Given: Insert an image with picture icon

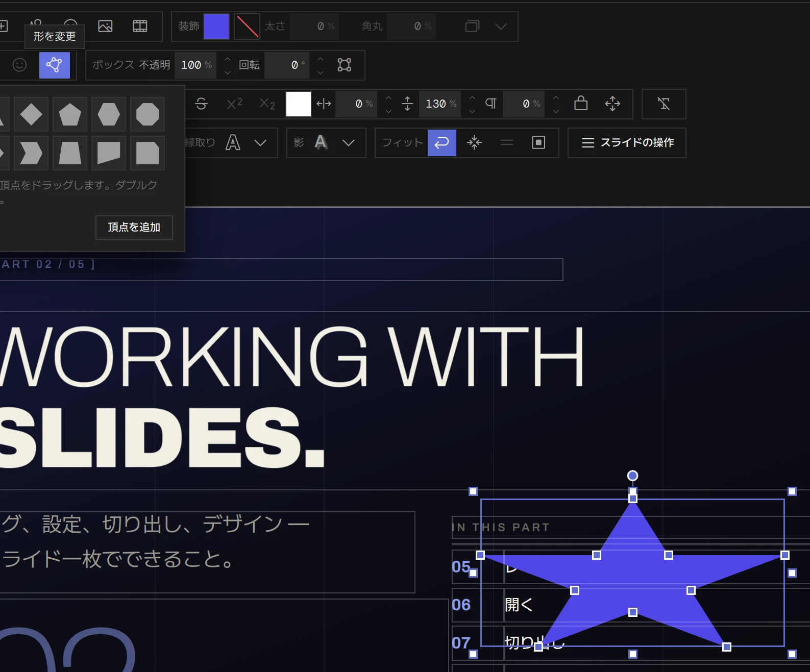Looking at the screenshot, I should [105, 26].
